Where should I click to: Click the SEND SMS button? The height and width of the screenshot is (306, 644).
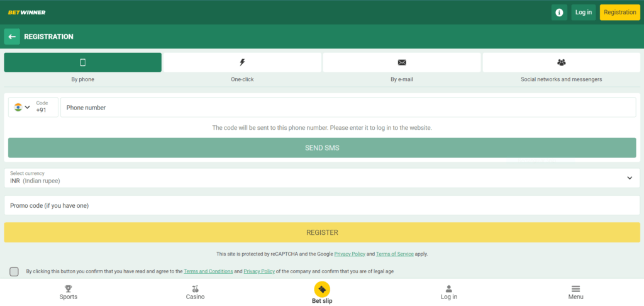pyautogui.click(x=322, y=148)
